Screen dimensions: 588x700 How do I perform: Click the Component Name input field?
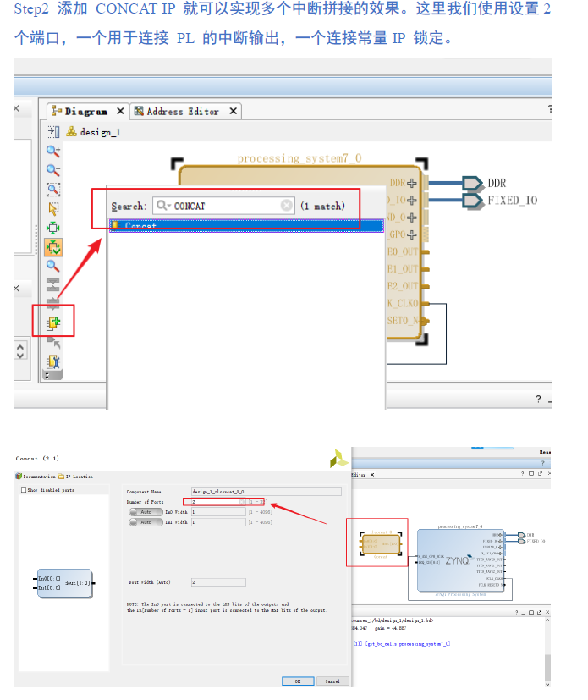pos(267,492)
